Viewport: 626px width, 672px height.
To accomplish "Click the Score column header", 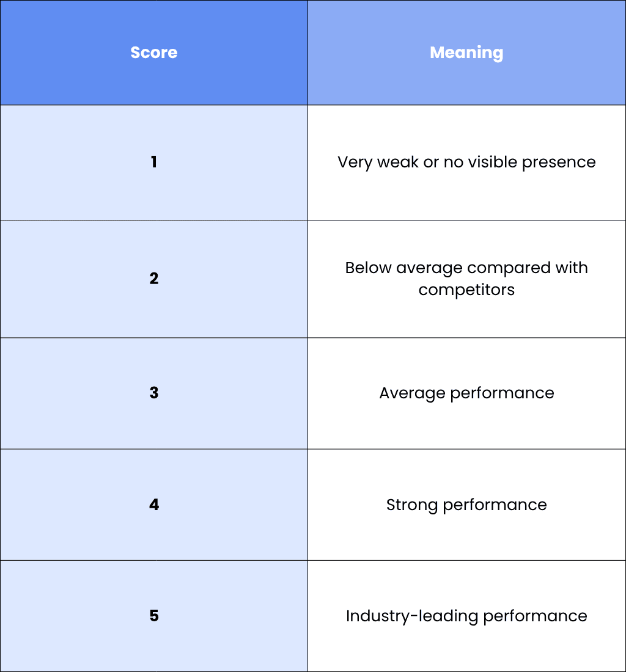I will tap(154, 53).
